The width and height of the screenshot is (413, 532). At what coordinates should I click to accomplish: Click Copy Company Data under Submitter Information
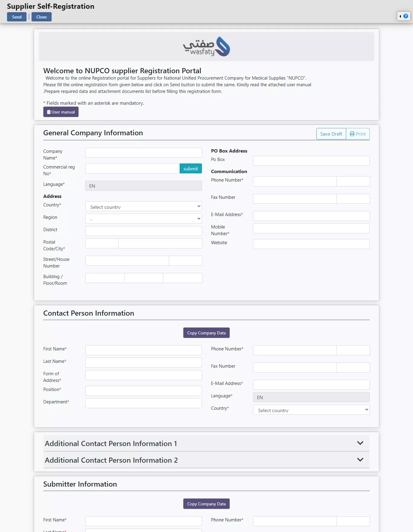coord(206,504)
